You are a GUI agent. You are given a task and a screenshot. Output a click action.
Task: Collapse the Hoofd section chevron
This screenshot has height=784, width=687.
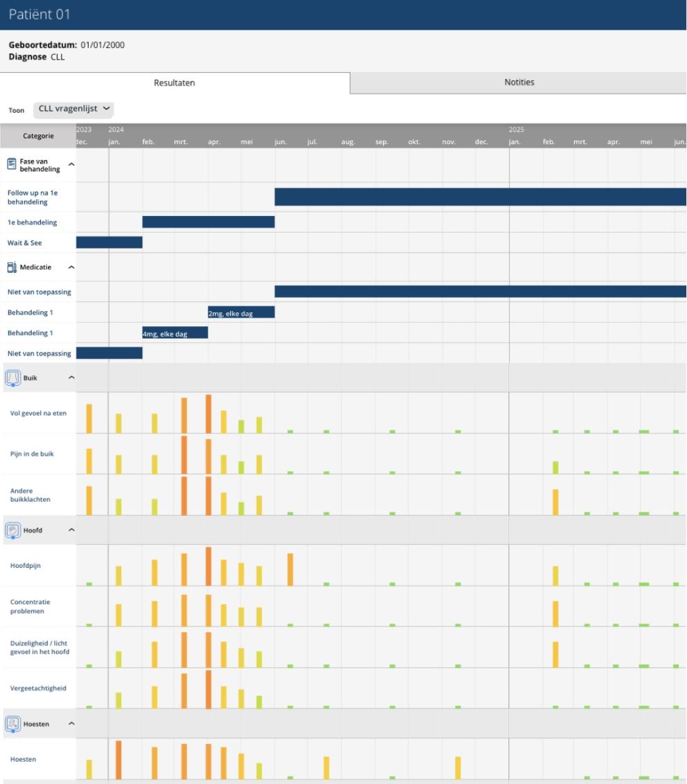(71, 530)
